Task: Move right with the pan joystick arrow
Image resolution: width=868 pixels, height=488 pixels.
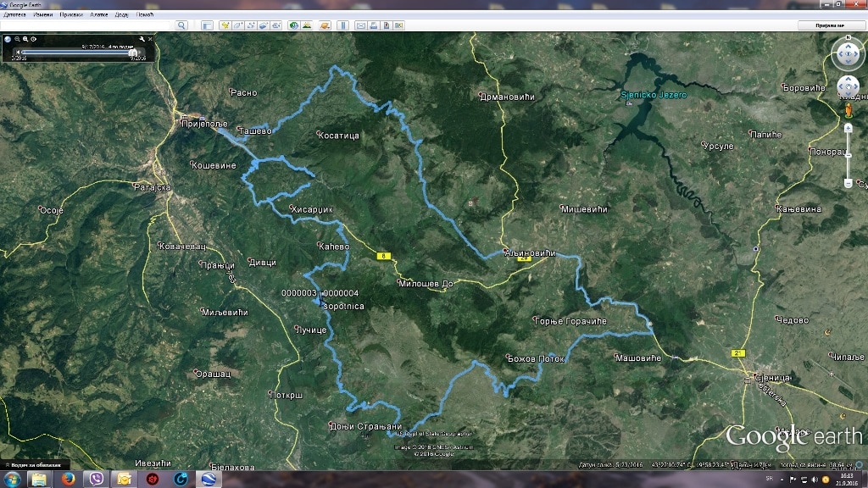Action: pyautogui.click(x=854, y=87)
